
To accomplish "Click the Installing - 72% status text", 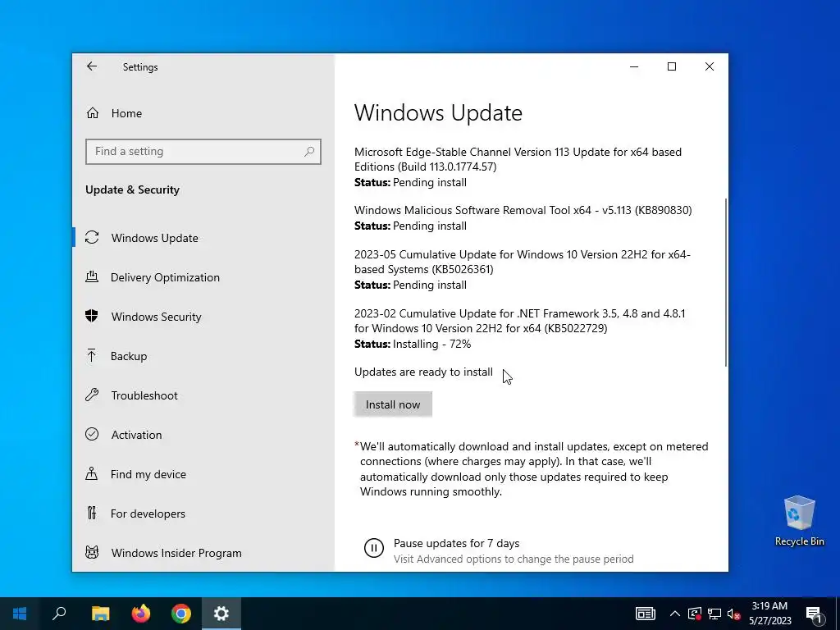I will (x=431, y=344).
